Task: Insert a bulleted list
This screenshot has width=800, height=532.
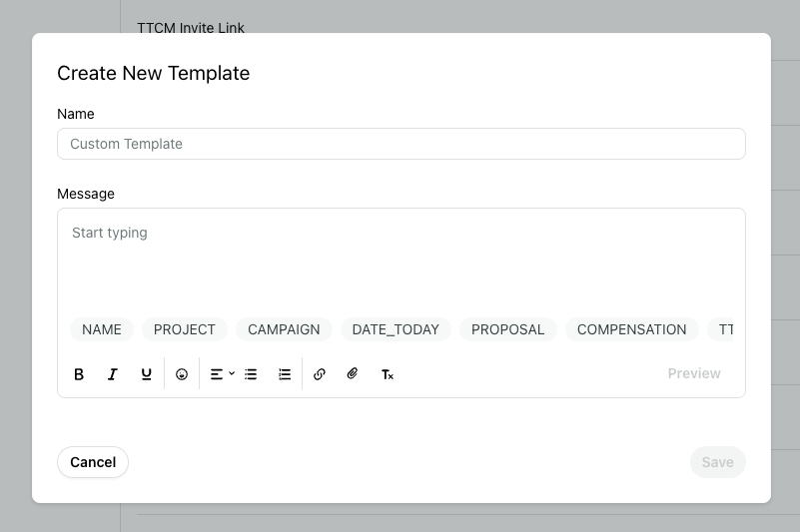Action: pos(251,374)
